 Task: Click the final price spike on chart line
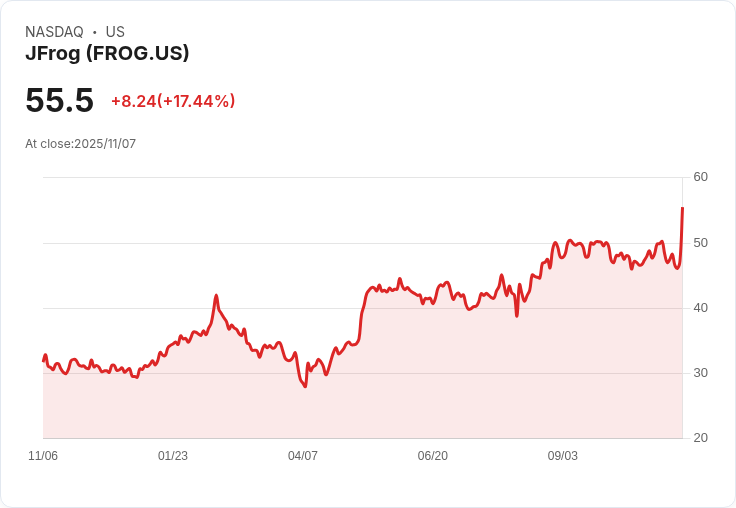pyautogui.click(x=682, y=209)
